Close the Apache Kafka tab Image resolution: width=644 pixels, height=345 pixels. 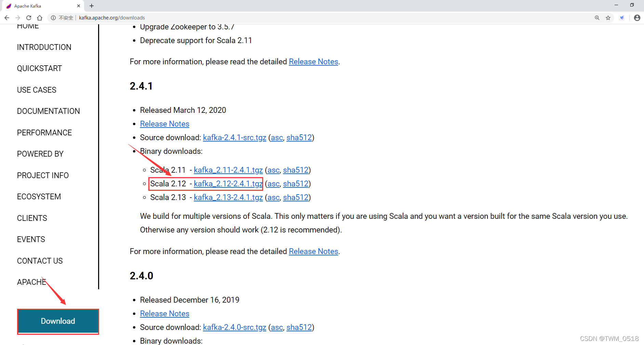(x=79, y=6)
